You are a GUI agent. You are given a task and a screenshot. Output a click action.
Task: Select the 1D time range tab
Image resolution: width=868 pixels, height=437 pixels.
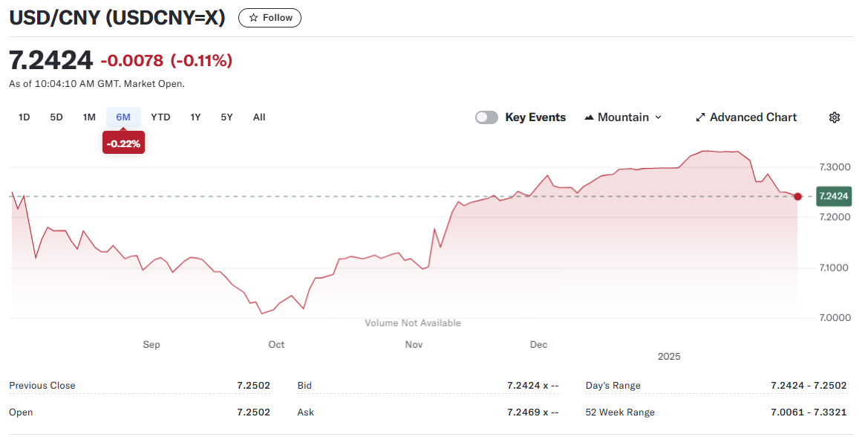coord(25,117)
